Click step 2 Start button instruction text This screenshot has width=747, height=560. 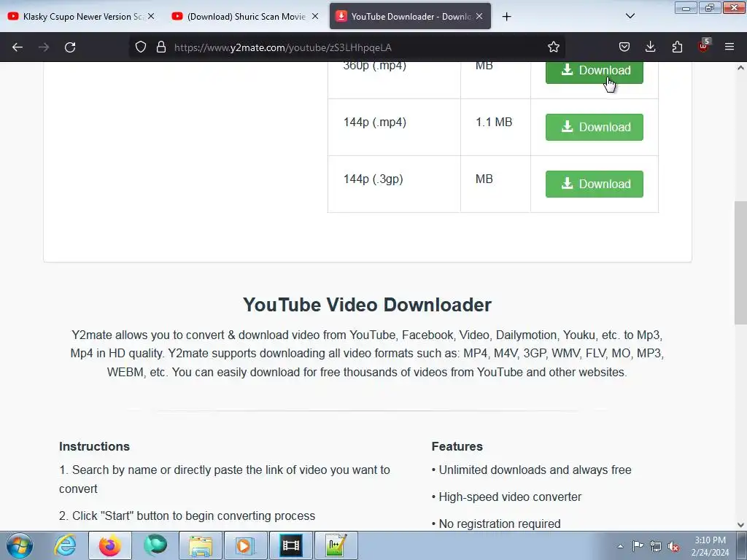tap(187, 516)
